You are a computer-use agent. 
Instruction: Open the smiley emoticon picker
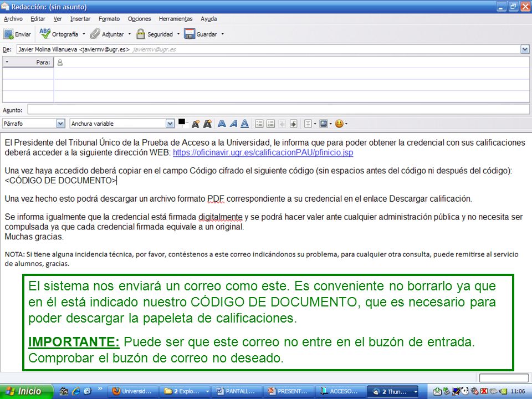click(341, 124)
